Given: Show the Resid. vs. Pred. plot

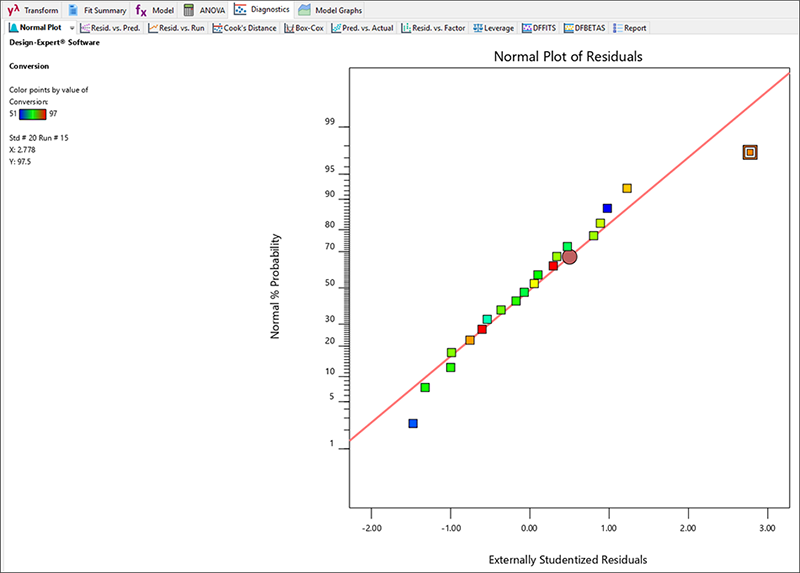Looking at the screenshot, I should [111, 28].
